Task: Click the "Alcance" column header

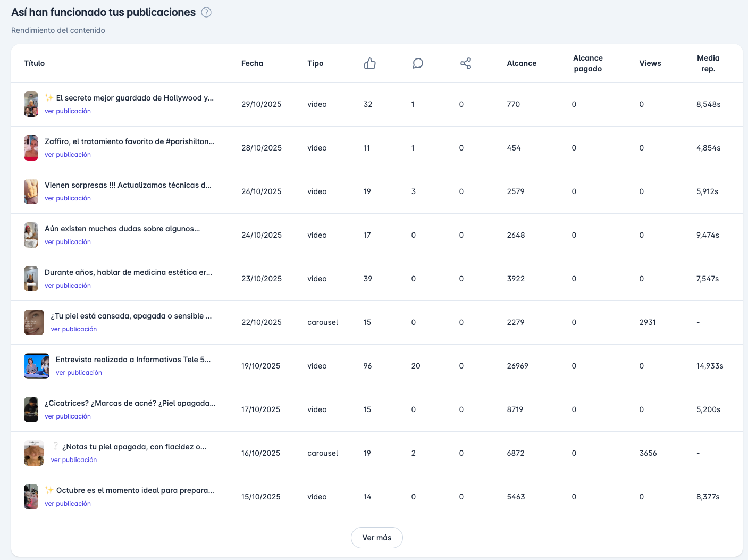Action: coord(522,63)
